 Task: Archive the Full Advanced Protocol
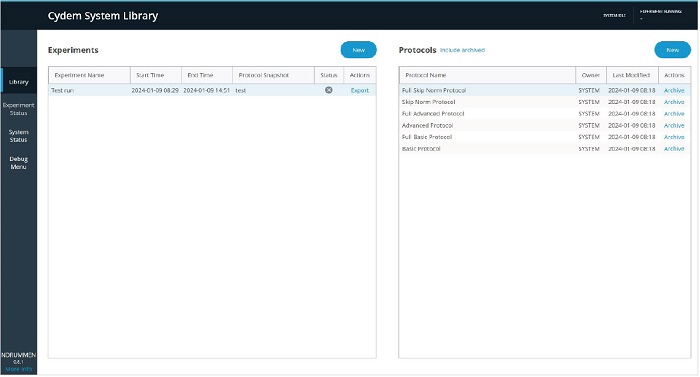point(674,113)
